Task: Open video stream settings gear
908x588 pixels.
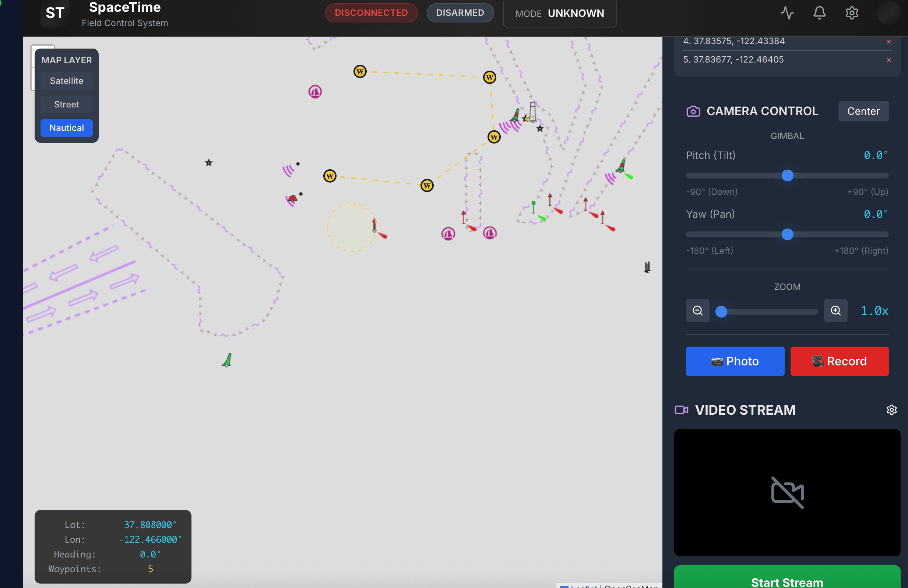Action: tap(891, 410)
